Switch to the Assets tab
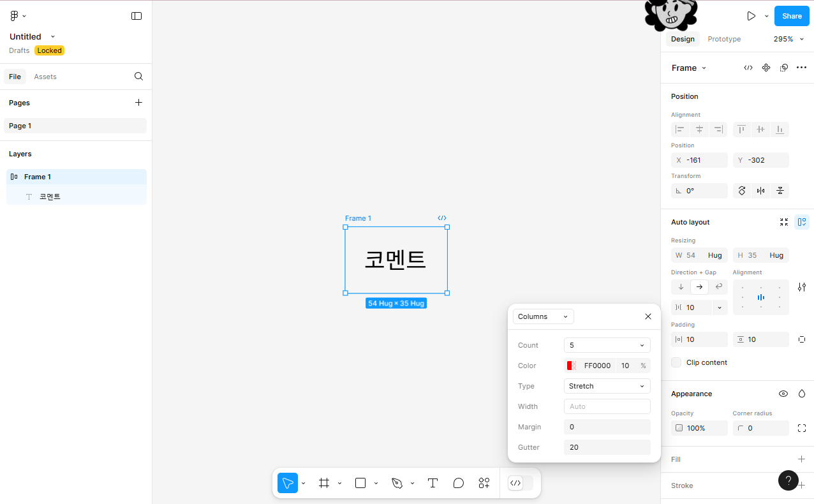The image size is (814, 504). tap(45, 77)
